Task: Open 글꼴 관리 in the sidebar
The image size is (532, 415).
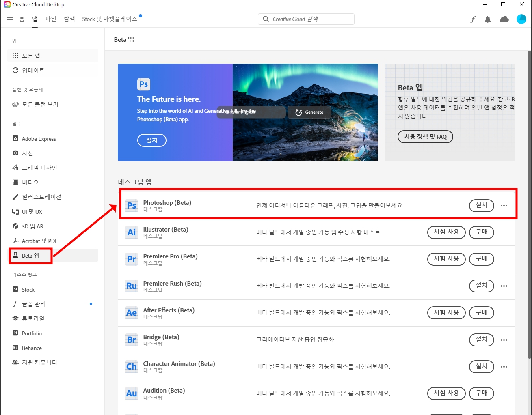Action: [x=53, y=304]
